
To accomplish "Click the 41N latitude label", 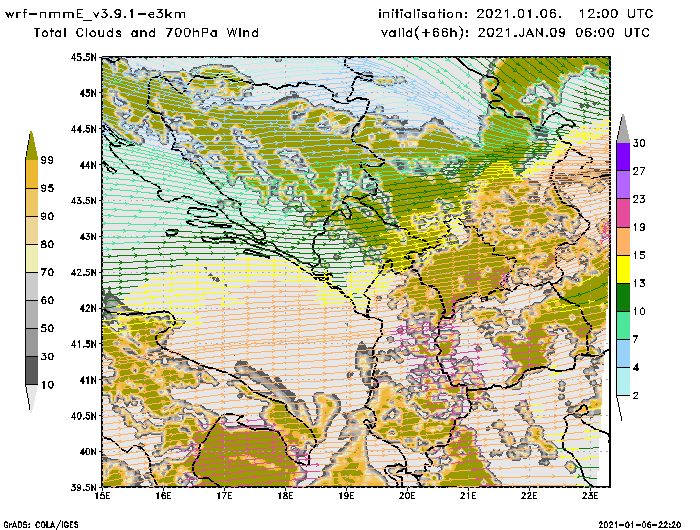I will [x=88, y=380].
